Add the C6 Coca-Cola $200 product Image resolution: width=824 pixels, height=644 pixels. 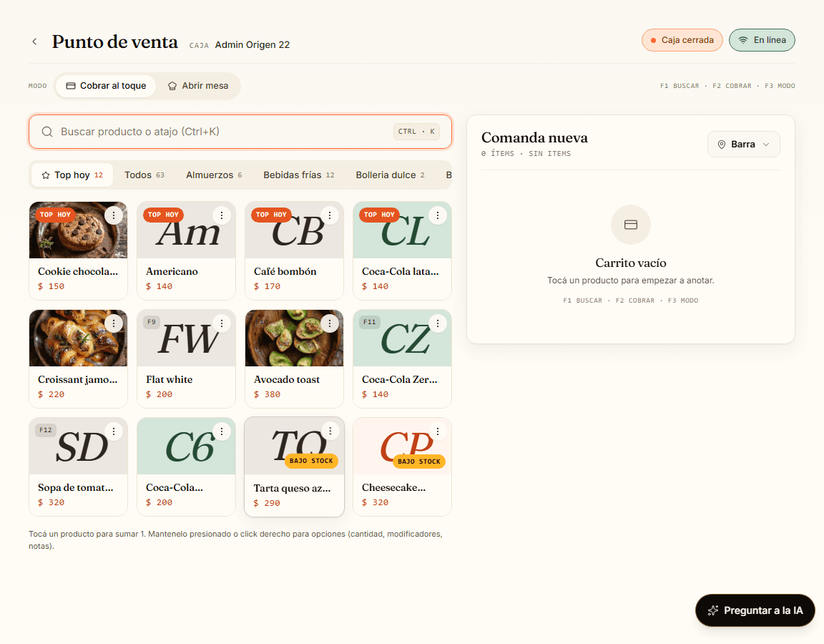[187, 467]
